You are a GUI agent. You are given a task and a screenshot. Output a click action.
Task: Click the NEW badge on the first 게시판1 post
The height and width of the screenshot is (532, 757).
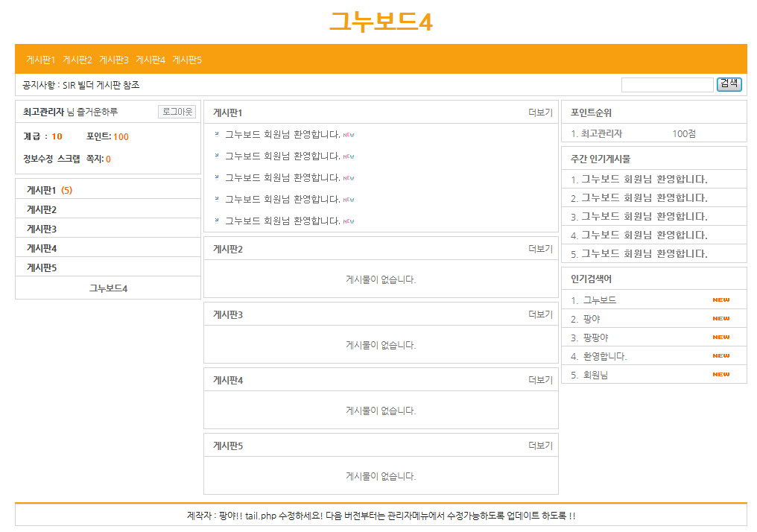349,136
